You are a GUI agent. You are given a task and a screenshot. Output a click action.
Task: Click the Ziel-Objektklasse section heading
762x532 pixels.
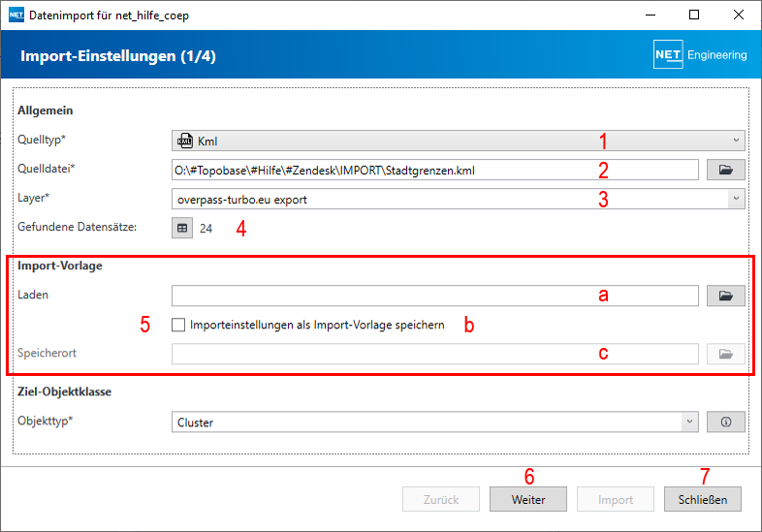pyautogui.click(x=65, y=391)
